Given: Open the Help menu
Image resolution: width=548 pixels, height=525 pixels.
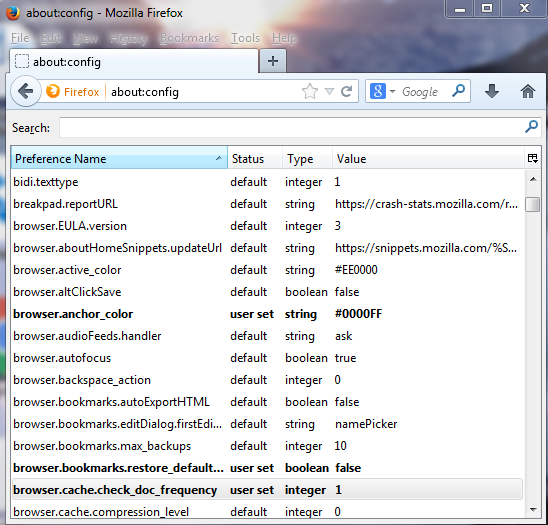Looking at the screenshot, I should (284, 38).
